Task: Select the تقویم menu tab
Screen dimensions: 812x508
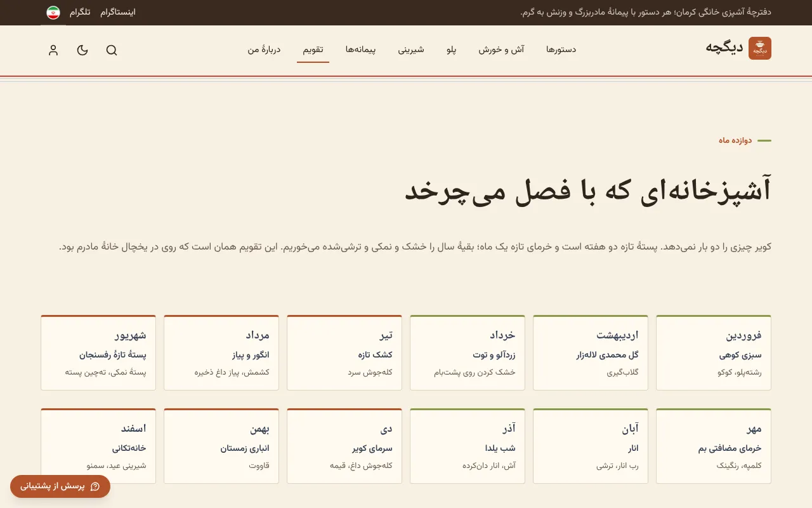Action: 313,50
